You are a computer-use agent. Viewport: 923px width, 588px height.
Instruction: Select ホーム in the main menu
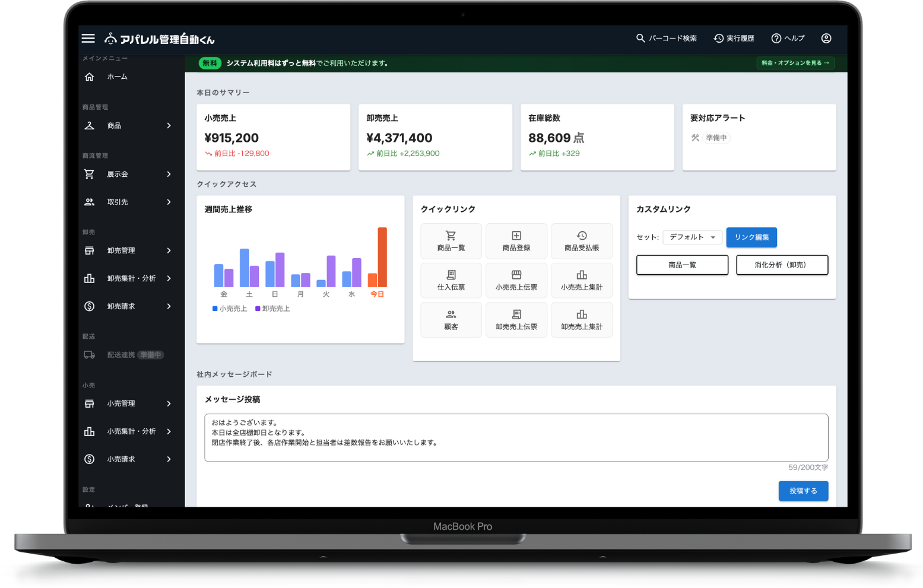(x=118, y=77)
